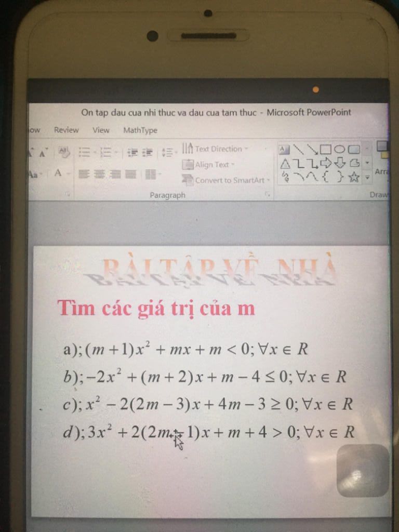Align text left in Paragraph group
399x532 pixels.
(x=84, y=174)
